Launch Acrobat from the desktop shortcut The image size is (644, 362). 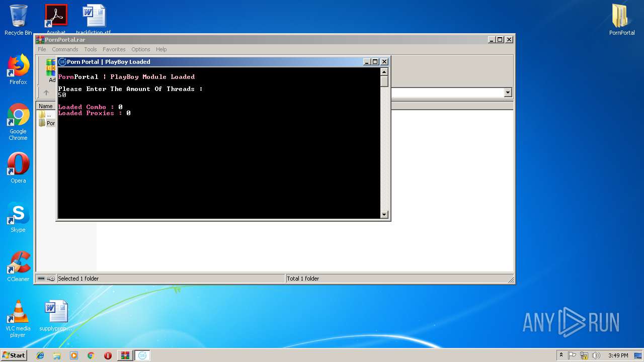[56, 18]
